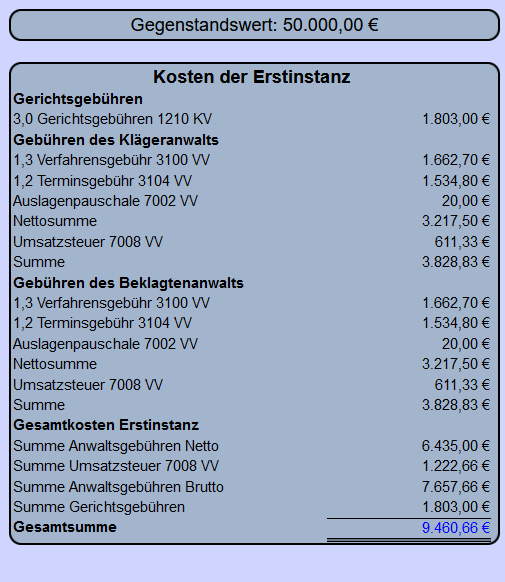The width and height of the screenshot is (505, 582).
Task: Click the bold Gesamtsumme label
Action: [x=65, y=527]
